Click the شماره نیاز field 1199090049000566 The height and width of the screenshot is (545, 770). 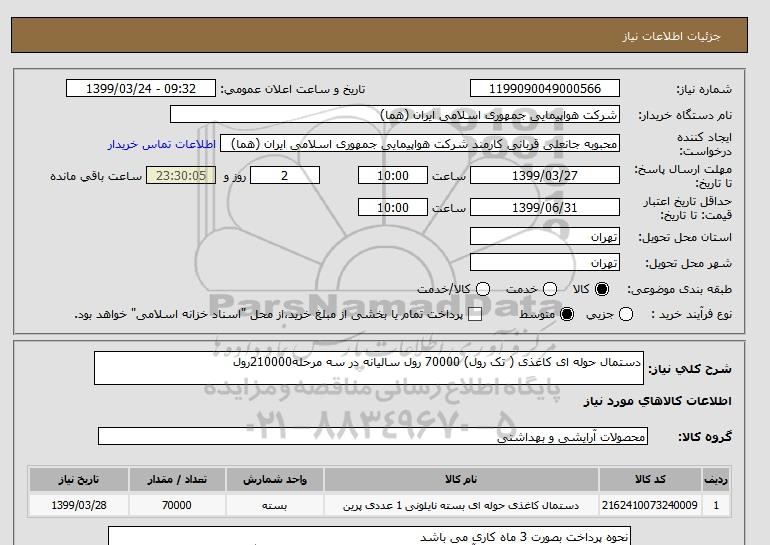(545, 88)
